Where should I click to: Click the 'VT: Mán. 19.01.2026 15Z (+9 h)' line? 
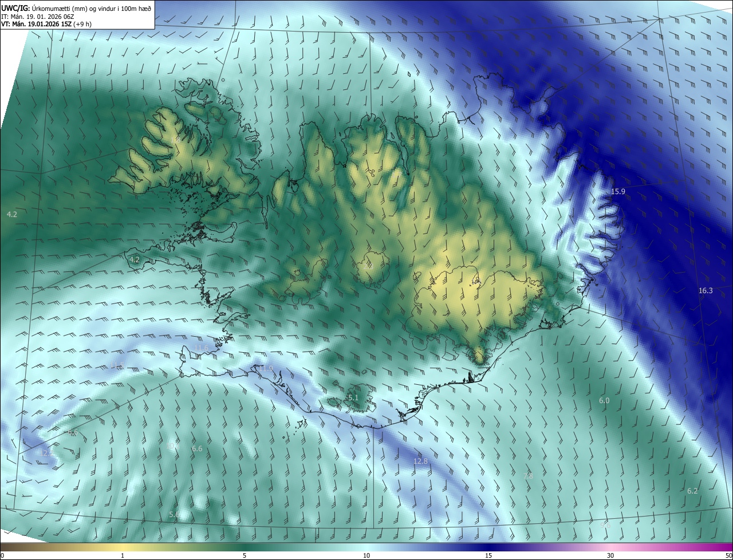tap(46, 24)
